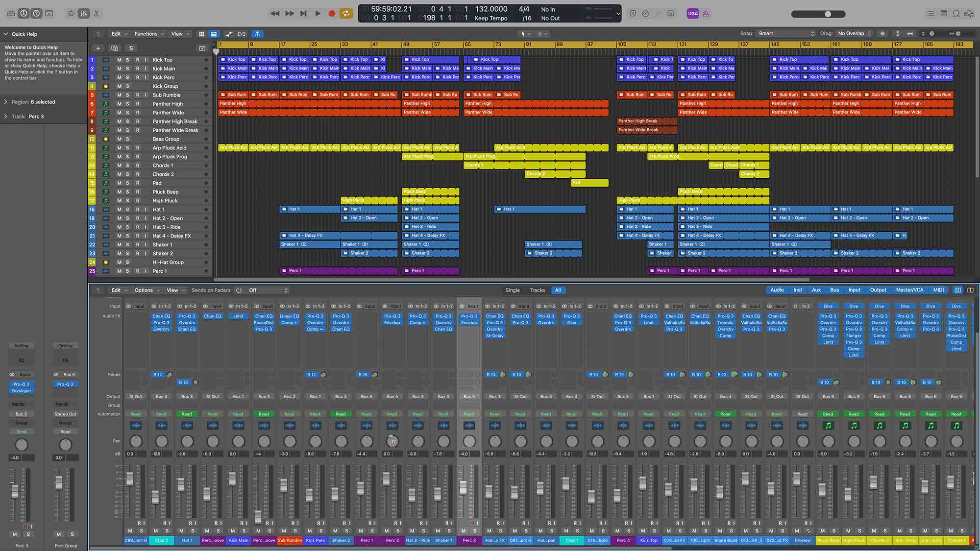
Task: Open the List Editors icon
Action: click(931, 14)
